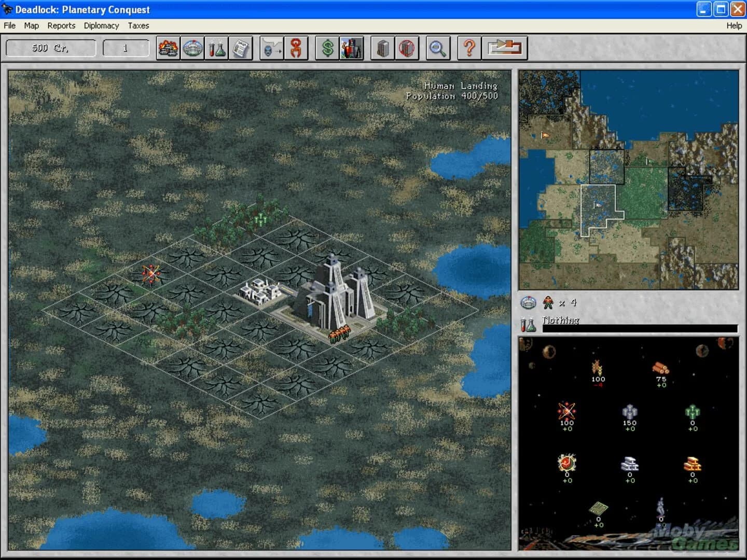Open the help question mark icon

pos(469,48)
